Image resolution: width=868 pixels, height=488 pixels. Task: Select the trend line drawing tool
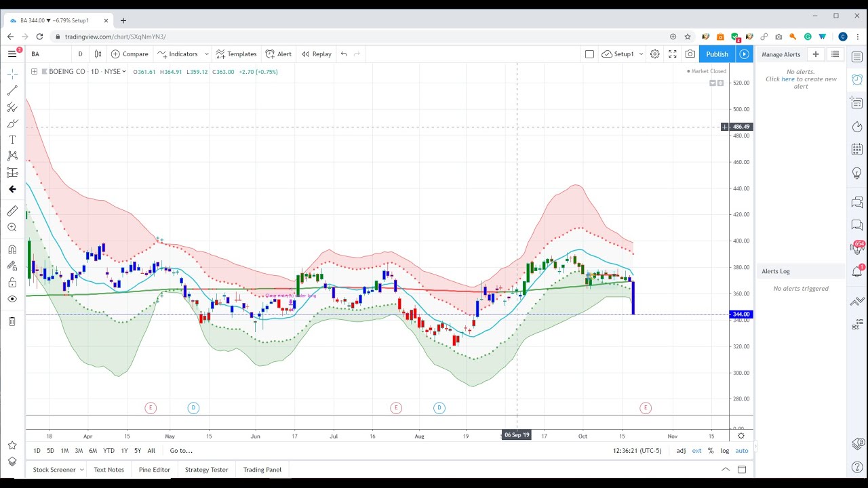[12, 90]
